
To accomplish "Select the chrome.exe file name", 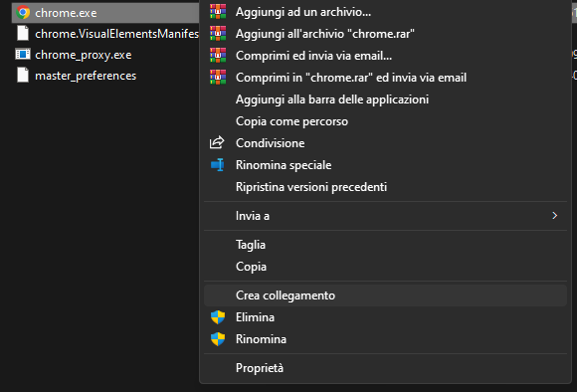I will [66, 13].
